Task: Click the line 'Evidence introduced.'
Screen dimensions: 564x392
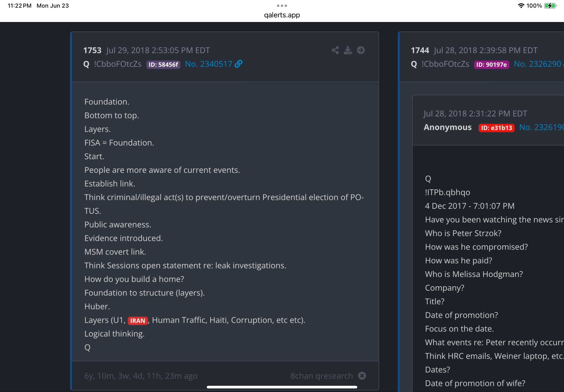Action: [x=124, y=238]
